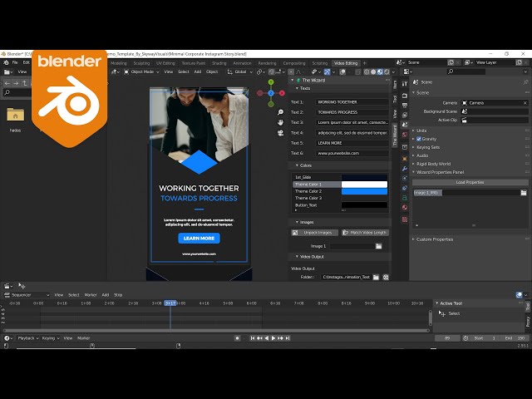Open the Scene properties tab icon

click(405, 125)
